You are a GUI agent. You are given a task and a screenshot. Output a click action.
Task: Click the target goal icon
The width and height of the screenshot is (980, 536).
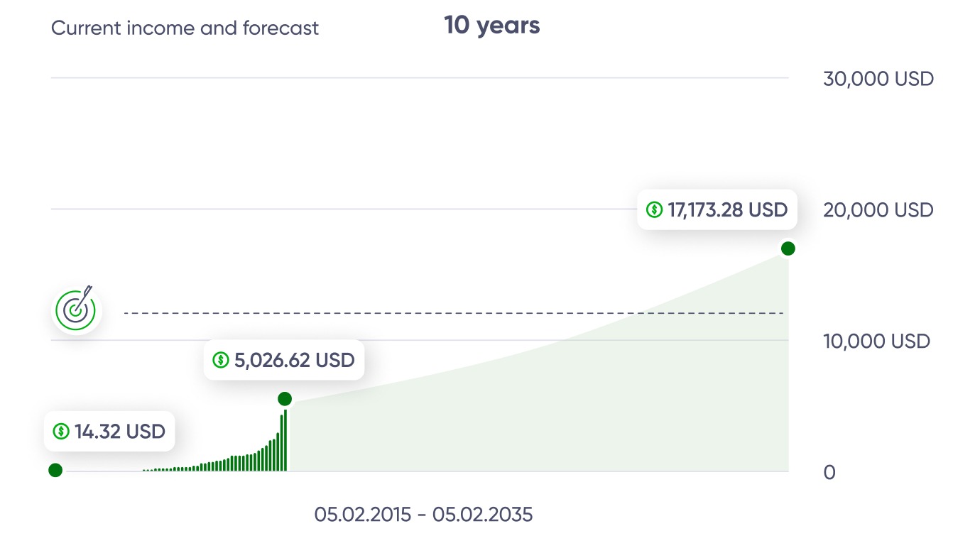[77, 310]
